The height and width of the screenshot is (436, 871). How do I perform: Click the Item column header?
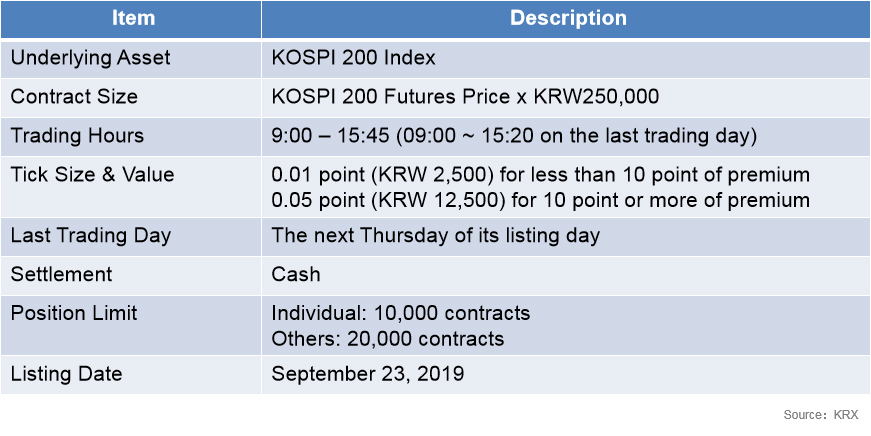point(131,19)
